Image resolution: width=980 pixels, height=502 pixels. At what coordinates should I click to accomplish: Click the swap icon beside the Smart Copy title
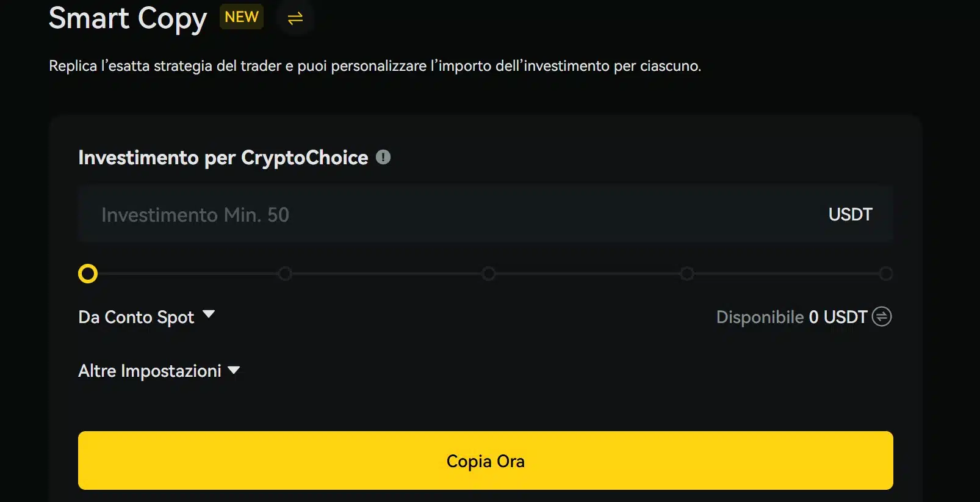[x=295, y=18]
